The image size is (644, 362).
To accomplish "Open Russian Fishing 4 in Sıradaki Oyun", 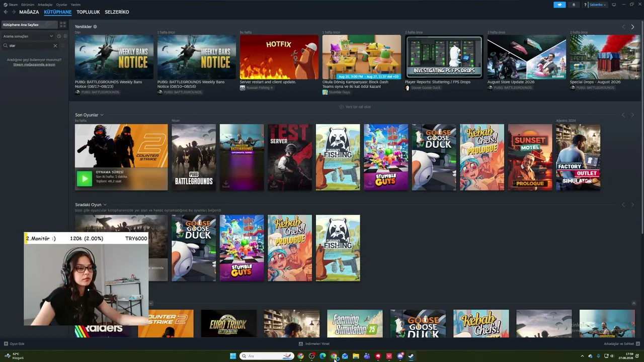I will pyautogui.click(x=338, y=248).
